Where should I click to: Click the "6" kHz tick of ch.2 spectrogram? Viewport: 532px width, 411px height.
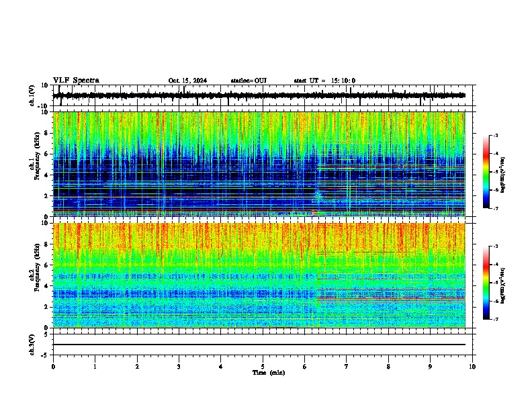(x=47, y=265)
